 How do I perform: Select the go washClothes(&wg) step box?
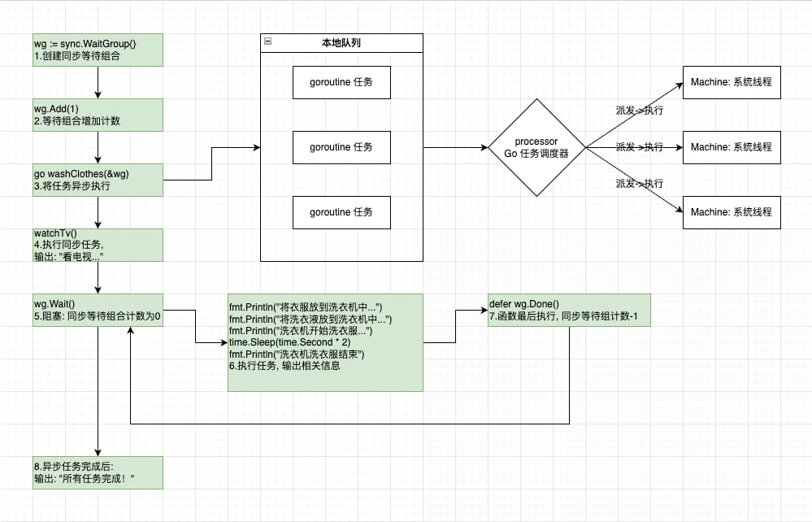click(98, 181)
